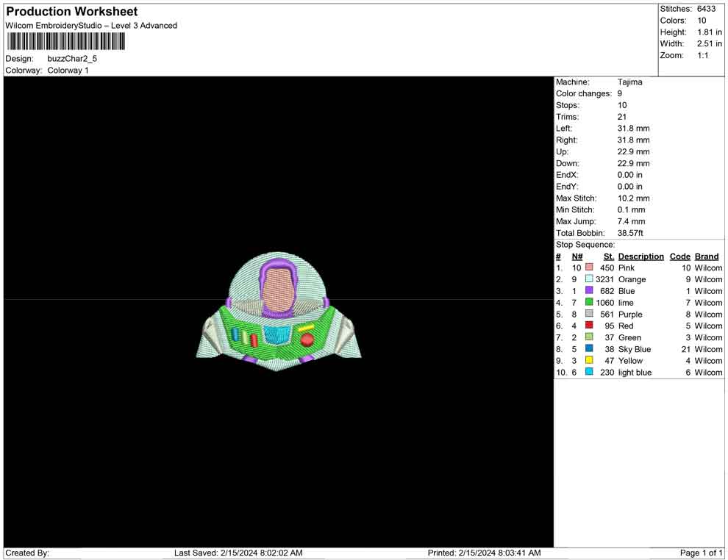Click the barcode under the title
Image resolution: width=728 pixels, height=560 pixels.
click(x=66, y=41)
